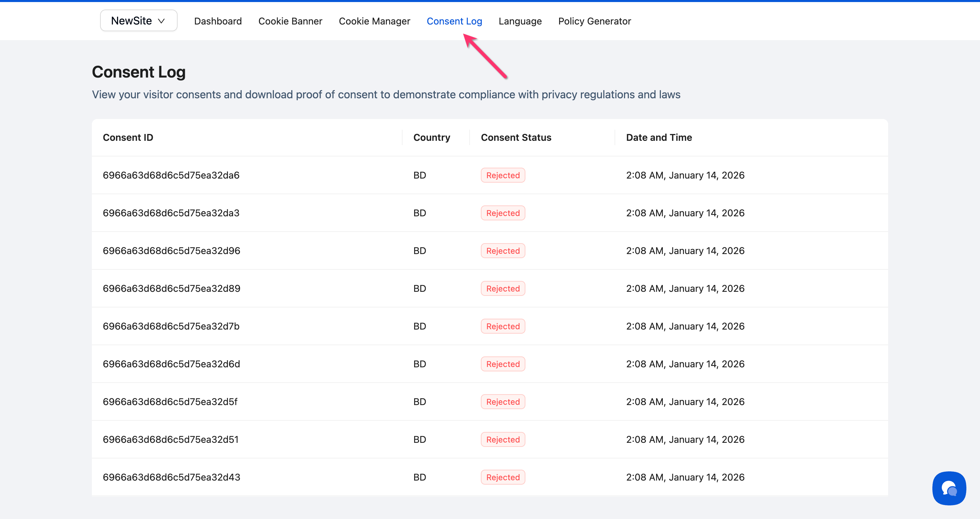This screenshot has width=980, height=519.
Task: Click the Consent Status column header
Action: point(516,137)
